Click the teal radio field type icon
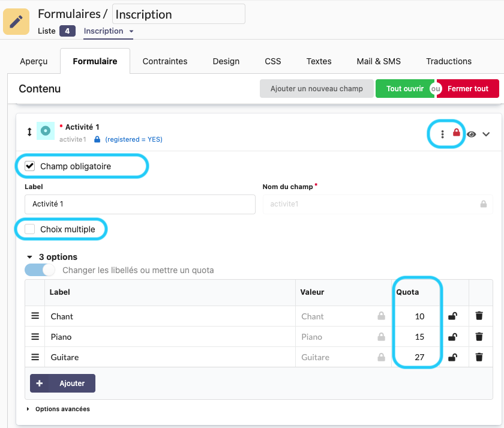Viewport: 504px width, 428px height. (46, 131)
